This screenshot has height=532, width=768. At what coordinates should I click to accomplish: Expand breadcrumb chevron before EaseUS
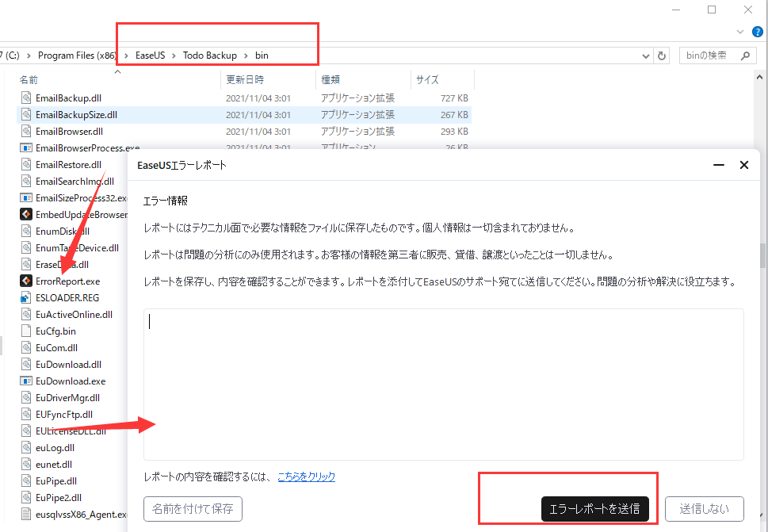[x=126, y=55]
